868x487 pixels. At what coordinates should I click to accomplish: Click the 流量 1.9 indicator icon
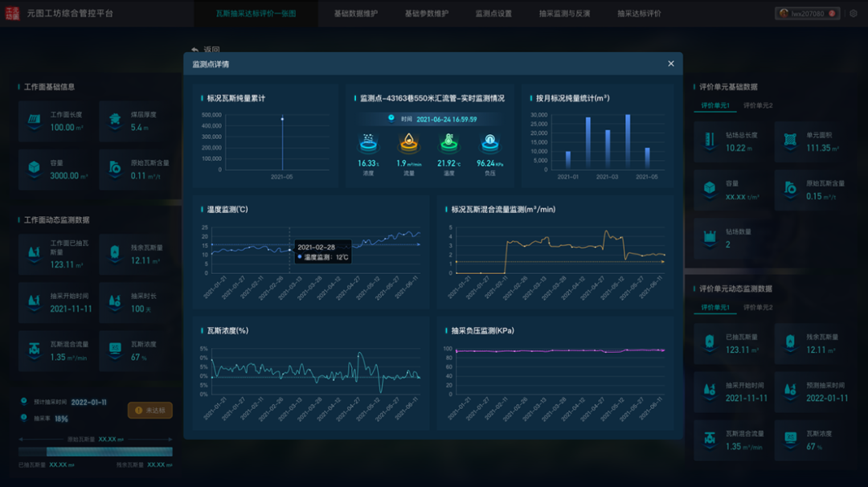pyautogui.click(x=408, y=143)
